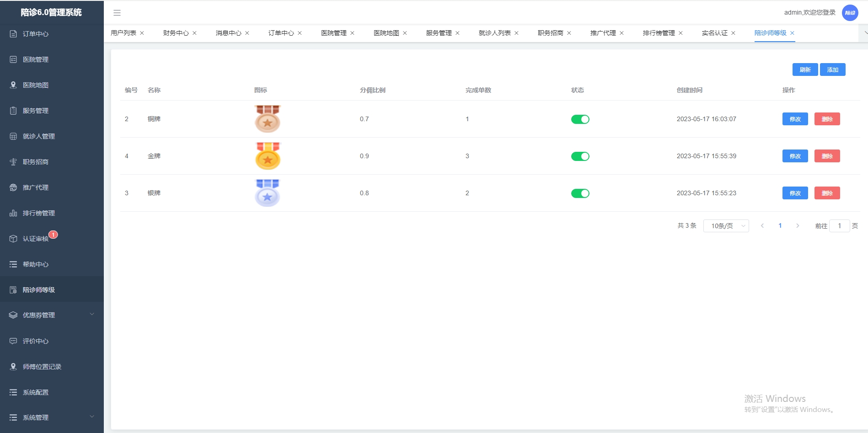Click 删除 for the 金牌 row
Viewport: 868px width, 433px height.
(x=827, y=156)
